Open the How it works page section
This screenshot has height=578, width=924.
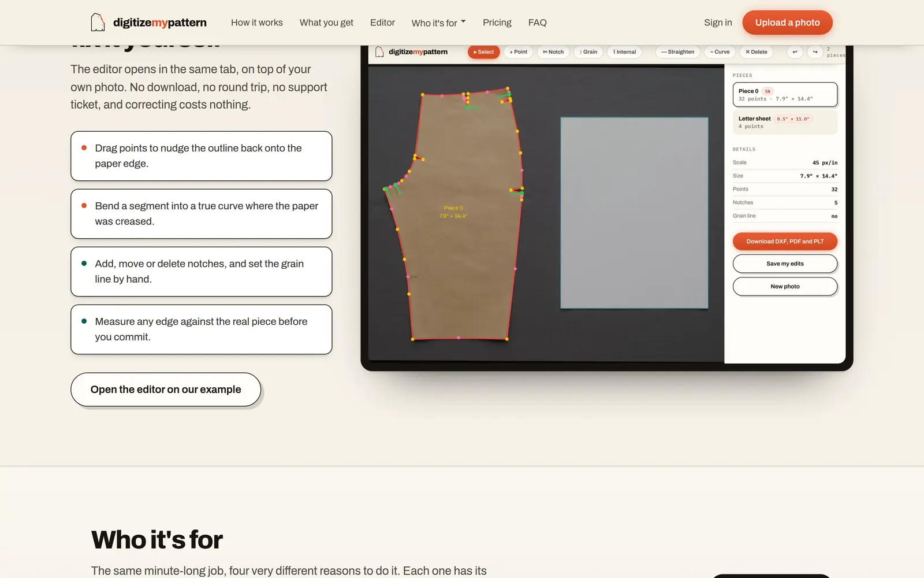click(257, 23)
